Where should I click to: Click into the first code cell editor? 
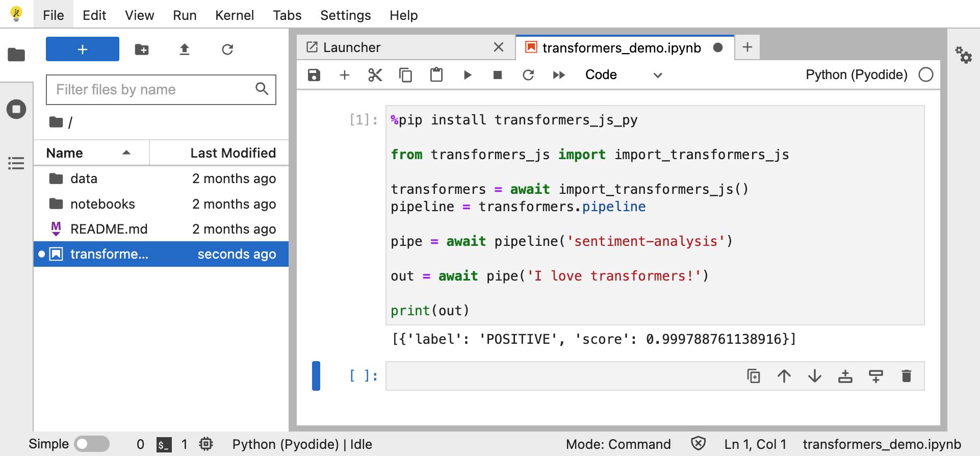pos(655,215)
